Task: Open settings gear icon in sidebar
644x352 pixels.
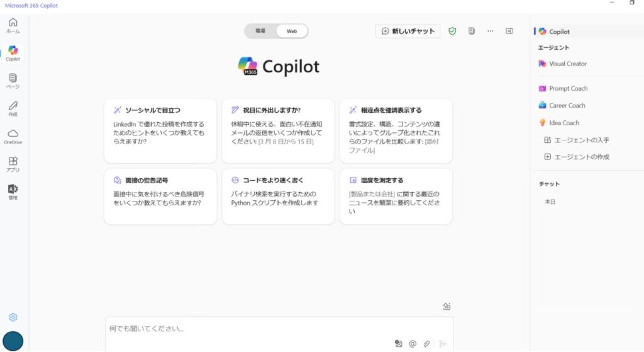Action: pyautogui.click(x=13, y=317)
